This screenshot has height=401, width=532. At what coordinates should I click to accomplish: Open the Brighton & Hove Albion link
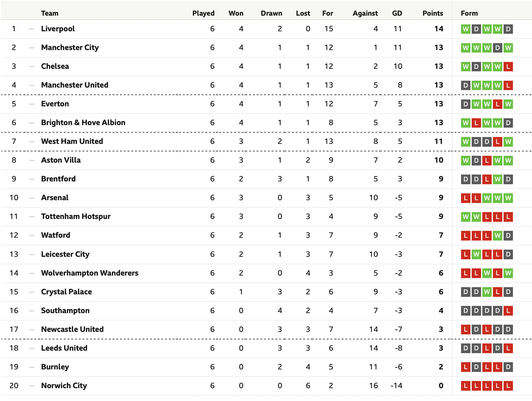tap(83, 123)
